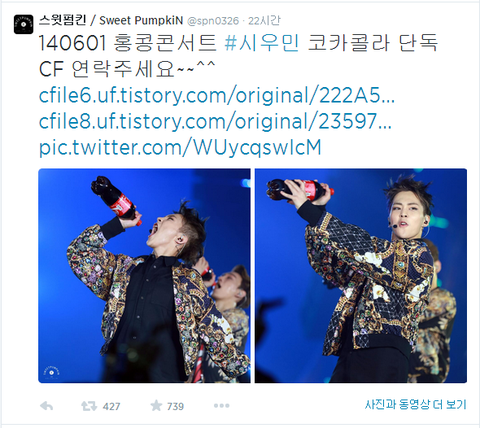The height and width of the screenshot is (428, 480).
Task: Open the 22시간 timestamp
Action: coord(264,21)
